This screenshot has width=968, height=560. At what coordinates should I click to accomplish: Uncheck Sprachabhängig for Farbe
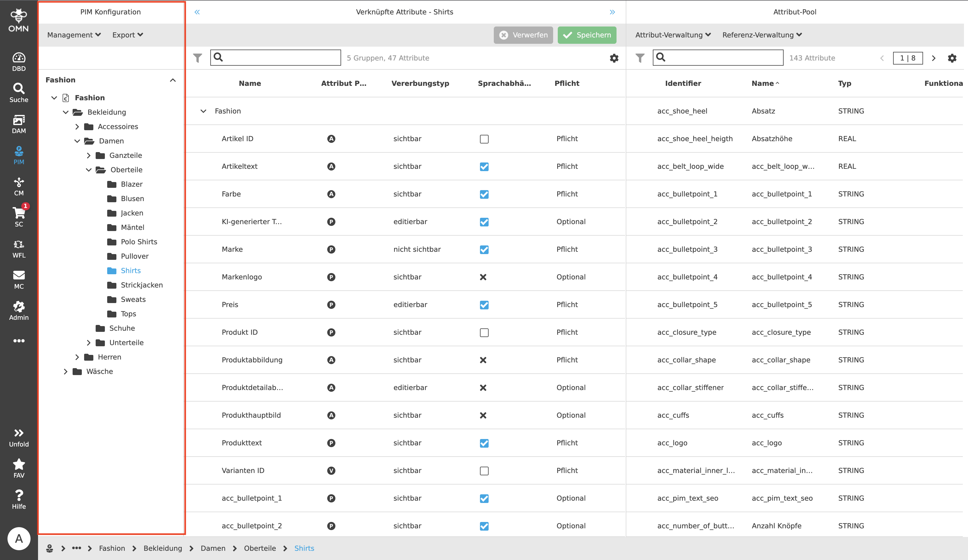484,194
